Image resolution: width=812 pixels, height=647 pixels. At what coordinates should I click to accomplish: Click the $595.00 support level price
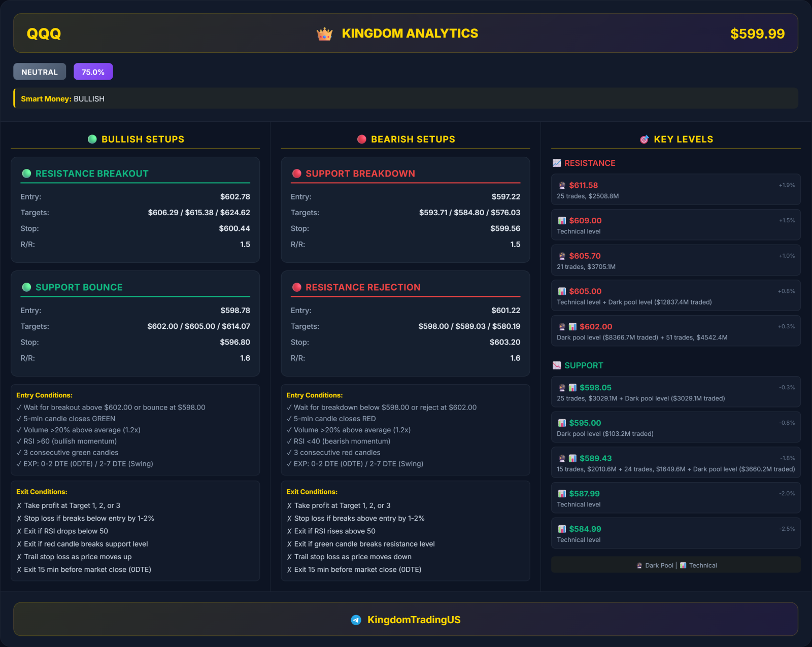tap(585, 423)
